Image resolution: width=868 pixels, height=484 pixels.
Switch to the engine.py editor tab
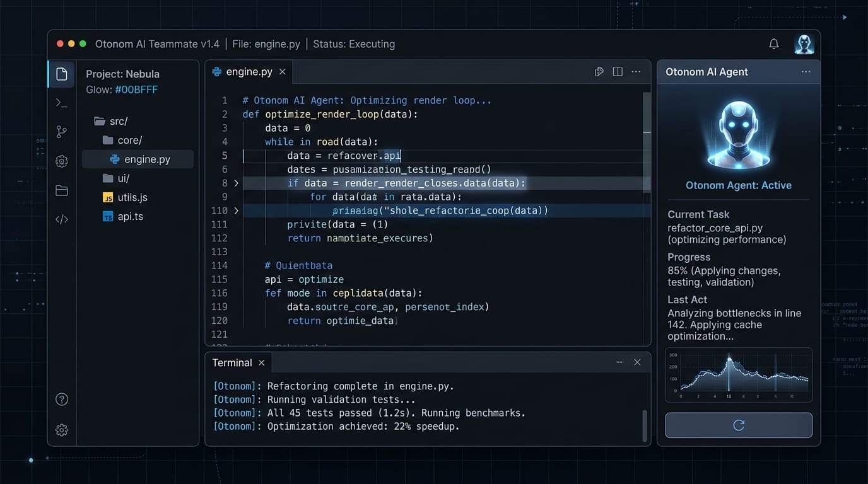point(249,72)
